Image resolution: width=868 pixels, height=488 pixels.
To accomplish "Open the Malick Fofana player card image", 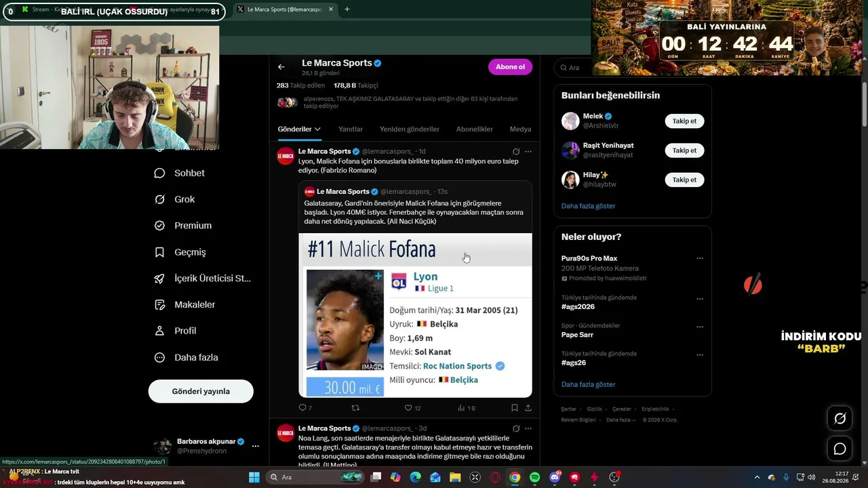I will pos(416,315).
